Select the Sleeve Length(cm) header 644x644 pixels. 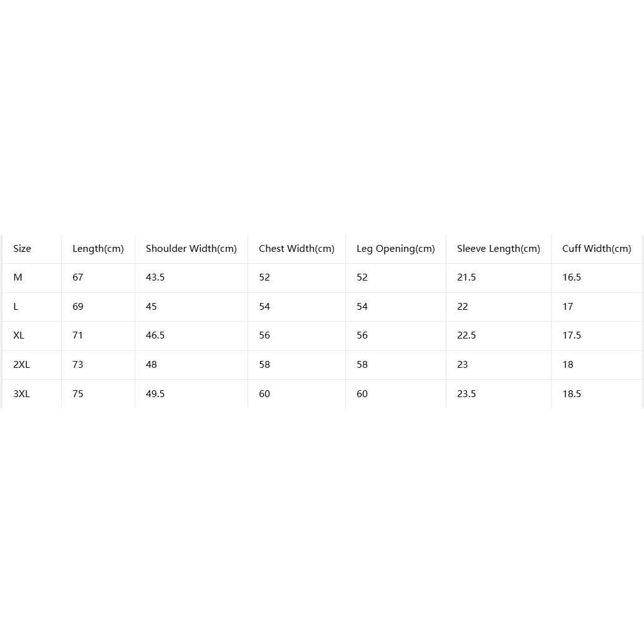[x=499, y=249]
